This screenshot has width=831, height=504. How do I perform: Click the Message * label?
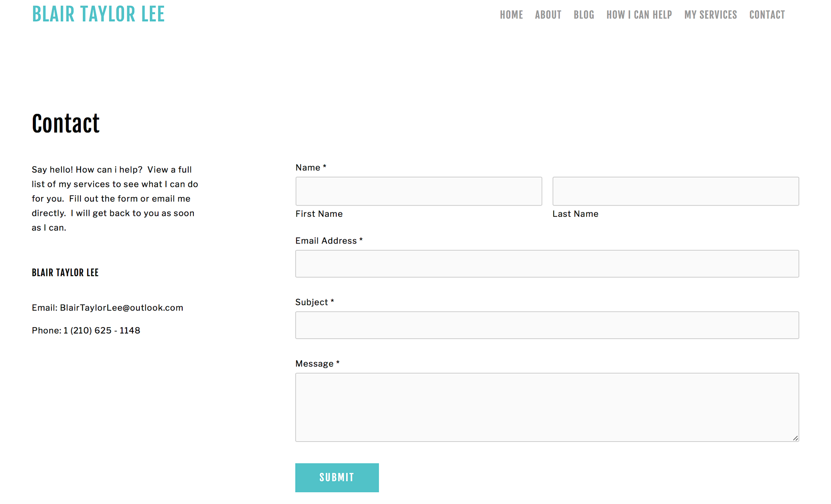(317, 363)
